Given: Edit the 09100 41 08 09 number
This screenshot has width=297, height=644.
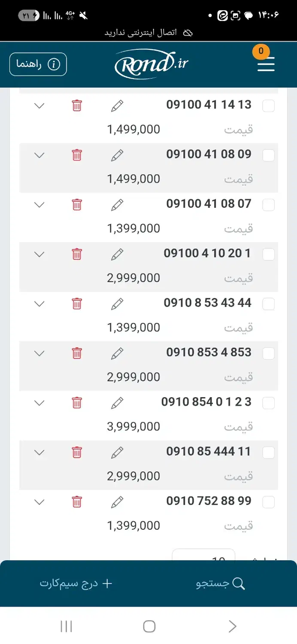Looking at the screenshot, I should (117, 155).
